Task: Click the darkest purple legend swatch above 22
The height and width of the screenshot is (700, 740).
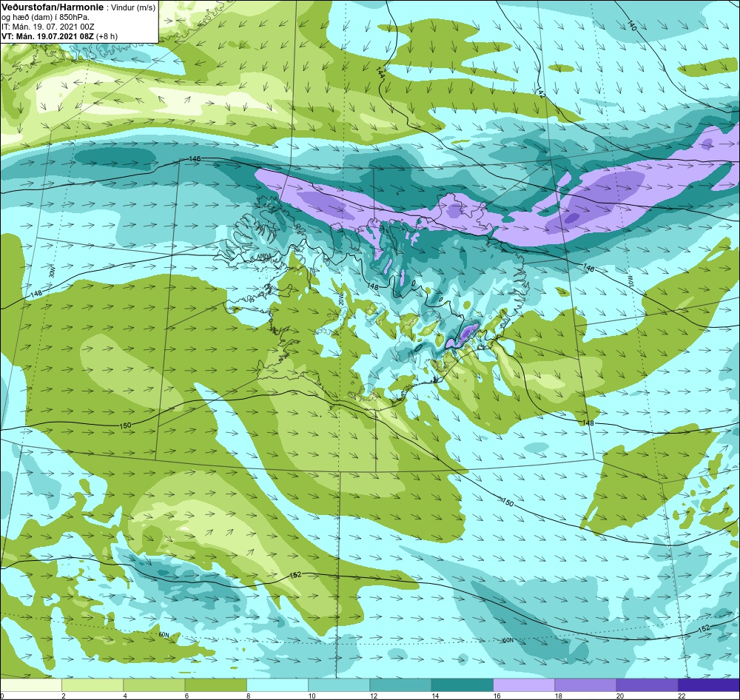Action: (709, 685)
